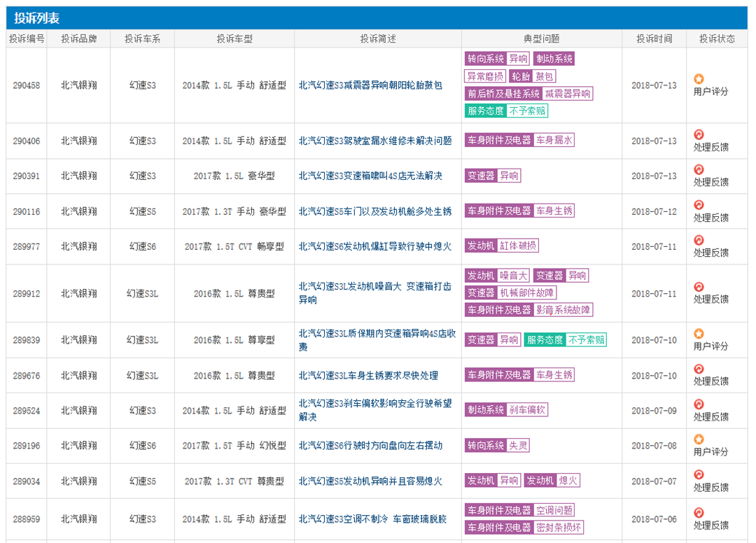This screenshot has height=543, width=756.
Task: Select the 影音系统故障 tag
Action: click(x=563, y=309)
